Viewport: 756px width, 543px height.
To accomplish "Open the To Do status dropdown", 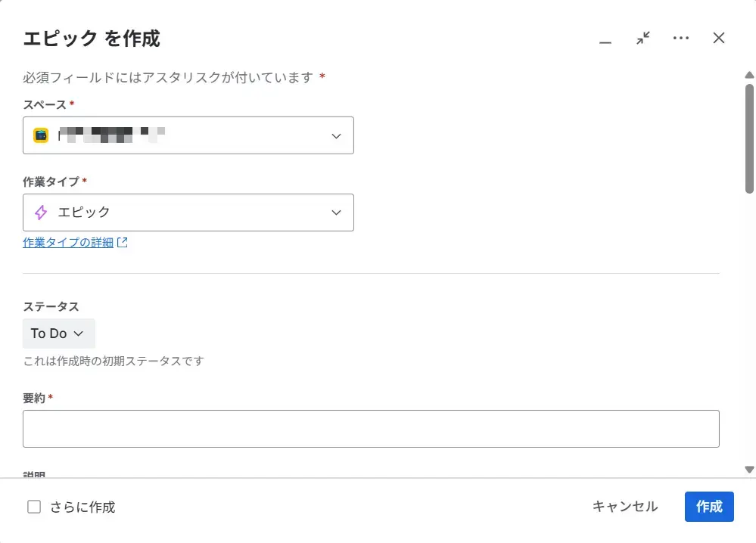I will click(58, 333).
